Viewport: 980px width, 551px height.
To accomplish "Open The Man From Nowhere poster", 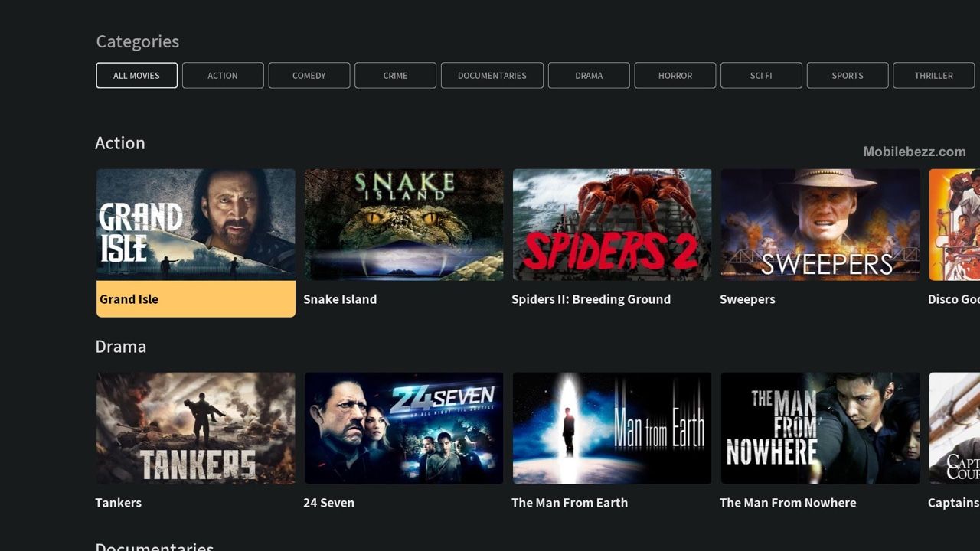I will click(821, 428).
